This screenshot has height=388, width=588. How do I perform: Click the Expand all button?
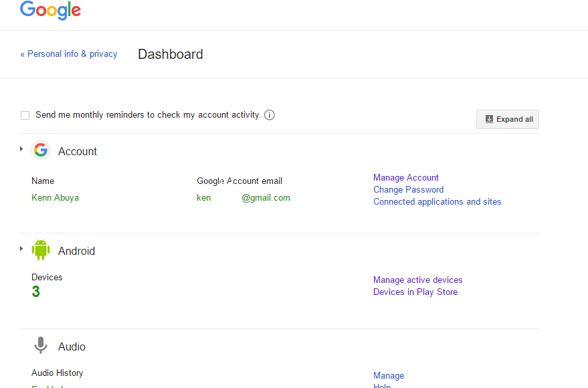tap(507, 119)
